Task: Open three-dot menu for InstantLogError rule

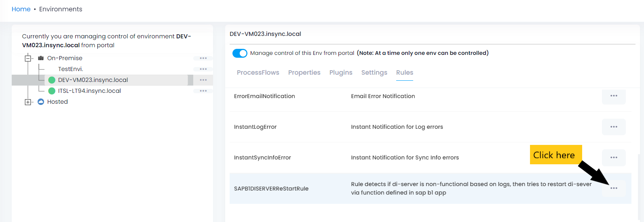Action: tap(614, 127)
